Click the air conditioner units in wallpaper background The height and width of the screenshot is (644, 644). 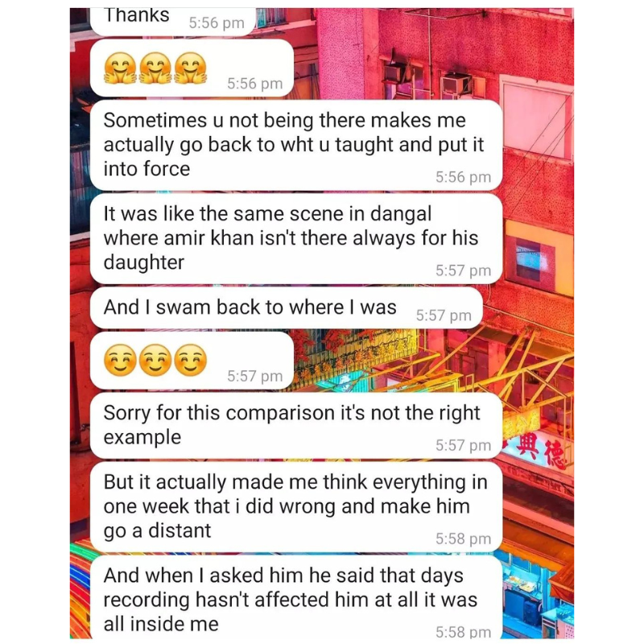427,80
